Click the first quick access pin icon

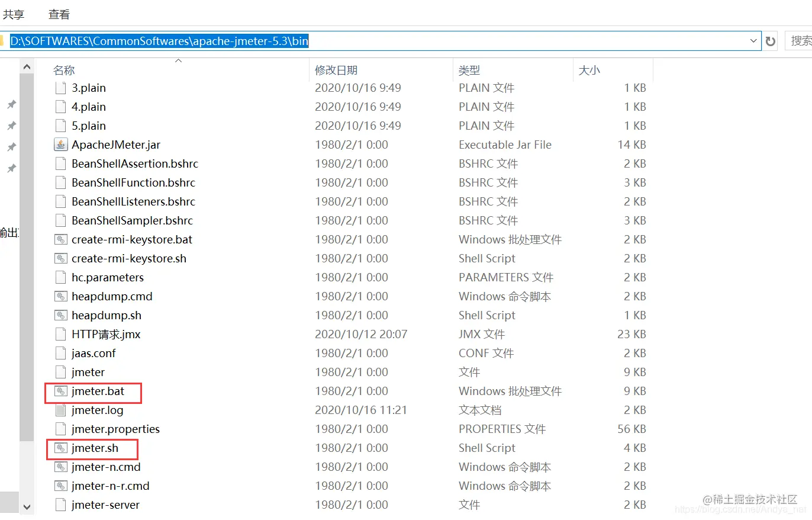pyautogui.click(x=11, y=104)
